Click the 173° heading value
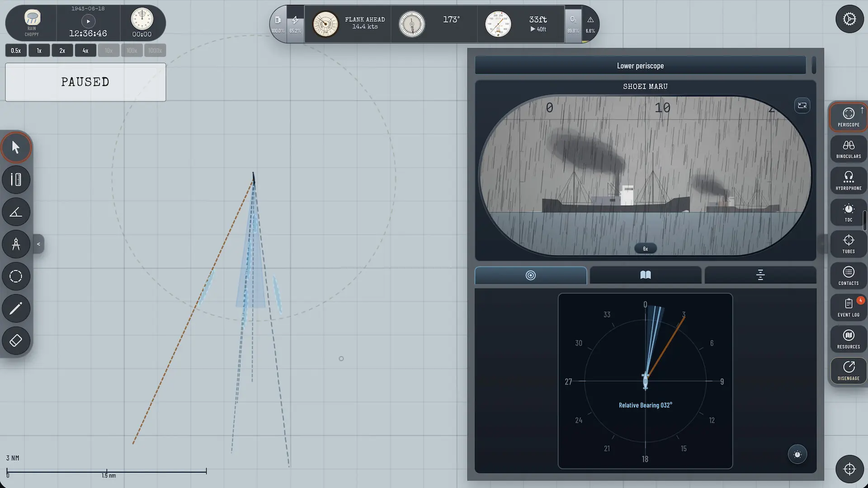This screenshot has height=488, width=868. click(451, 19)
